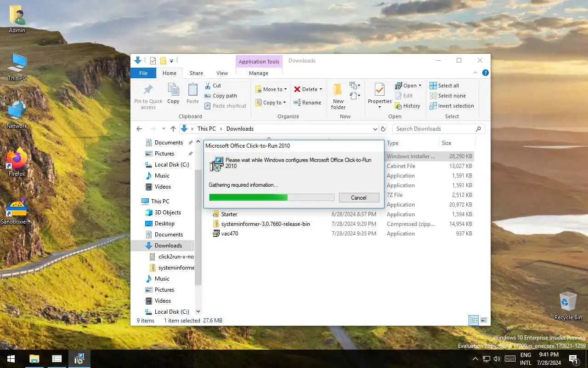Viewport: 588px width, 368px height.
Task: Click the Edit button in Open group
Action: click(x=404, y=96)
